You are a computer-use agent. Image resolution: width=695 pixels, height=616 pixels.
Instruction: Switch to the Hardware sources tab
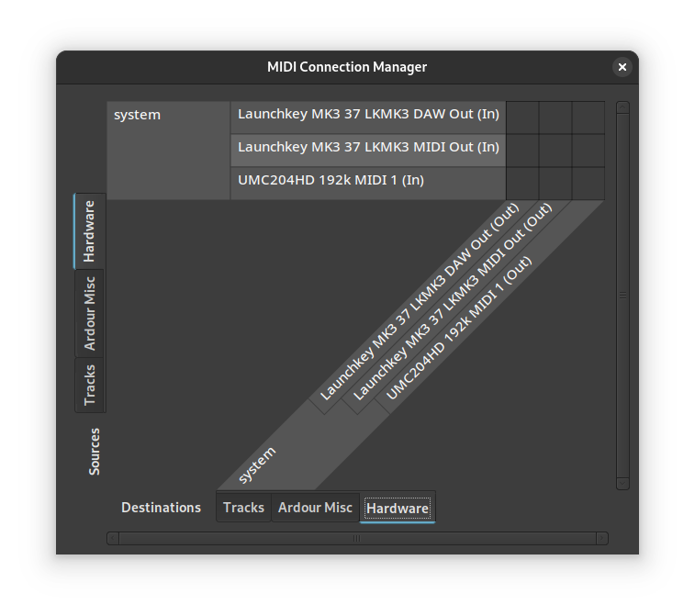click(x=90, y=231)
